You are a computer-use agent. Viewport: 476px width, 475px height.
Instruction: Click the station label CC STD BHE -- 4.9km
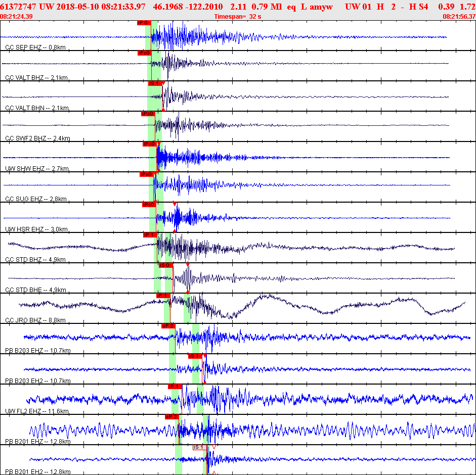pyautogui.click(x=35, y=290)
